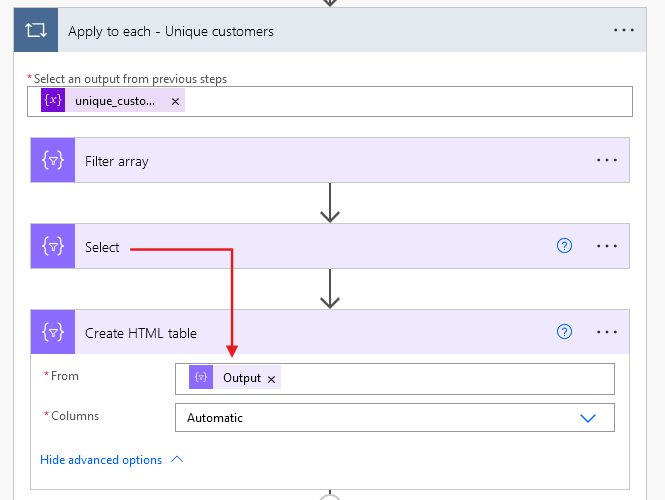Image resolution: width=665 pixels, height=500 pixels.
Task: Click the Create HTML table action icon
Action: click(53, 333)
